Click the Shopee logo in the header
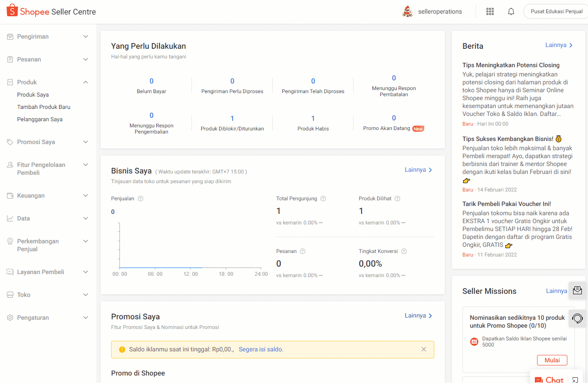The height and width of the screenshot is (383, 588). 28,11
